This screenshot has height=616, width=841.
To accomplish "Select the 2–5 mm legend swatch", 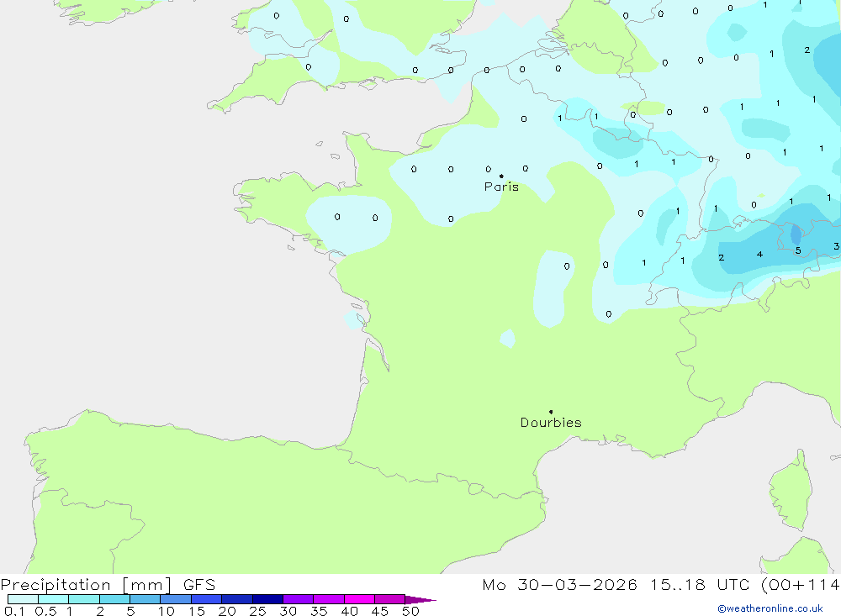I will (x=114, y=599).
